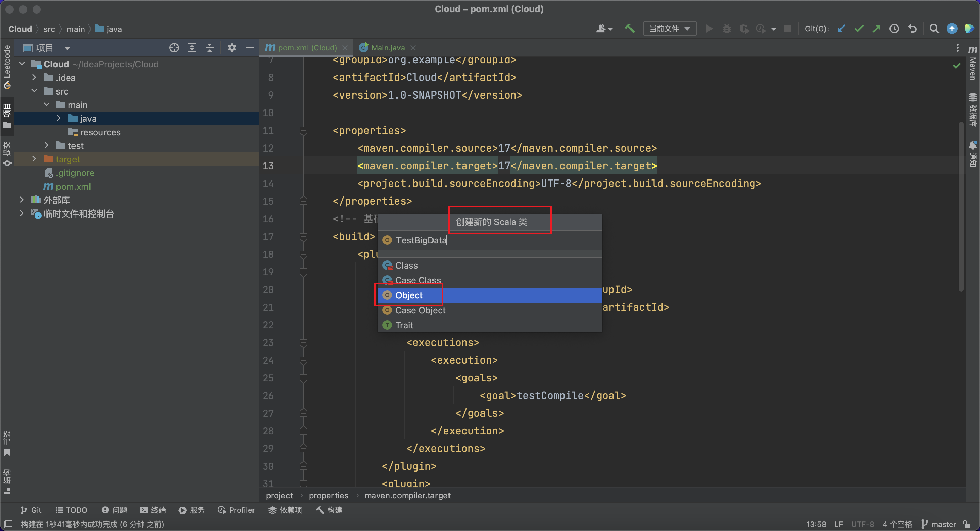This screenshot has height=531, width=980.
Task: Open project panel settings gear
Action: 232,48
